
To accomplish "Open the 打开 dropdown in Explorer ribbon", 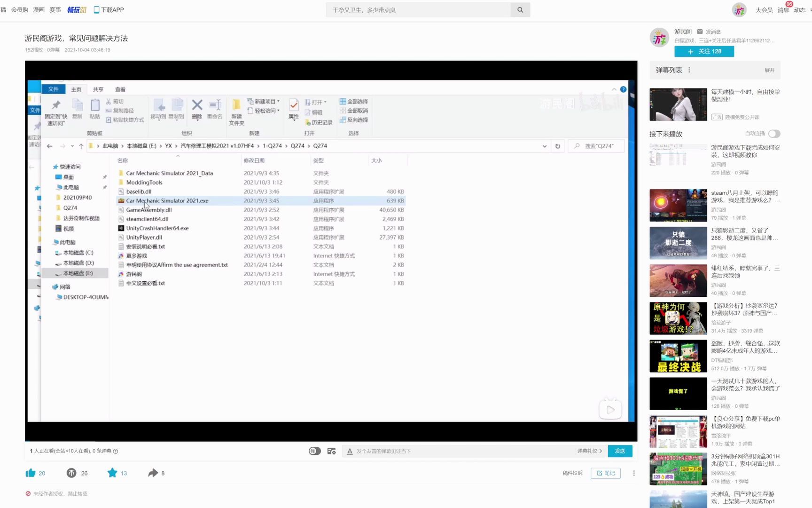I will pos(316,102).
